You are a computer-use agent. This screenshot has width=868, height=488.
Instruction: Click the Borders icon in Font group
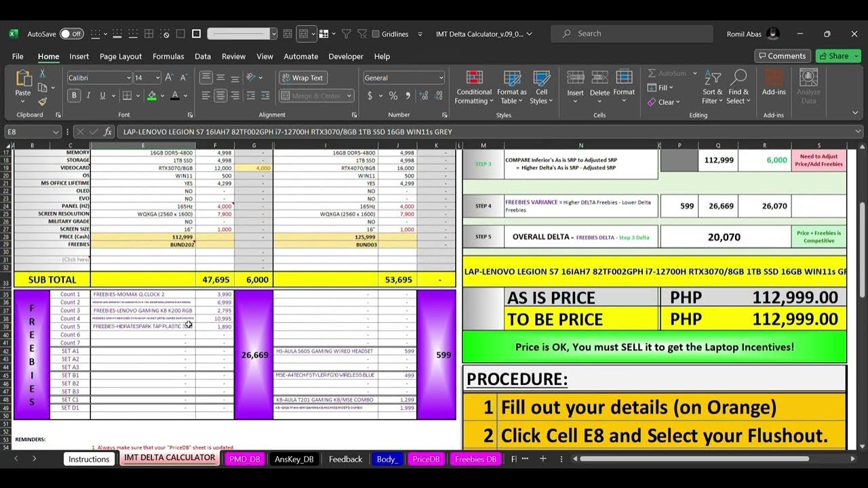pos(127,96)
